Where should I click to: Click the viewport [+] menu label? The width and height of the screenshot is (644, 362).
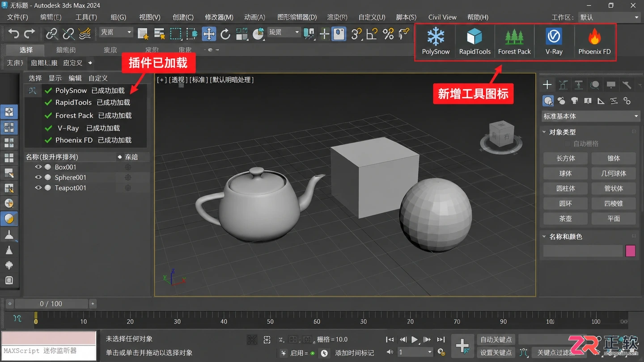tap(161, 80)
